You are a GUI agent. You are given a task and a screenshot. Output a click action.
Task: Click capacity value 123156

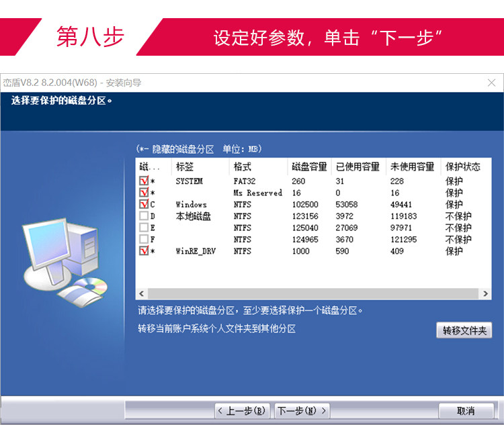pos(305,216)
